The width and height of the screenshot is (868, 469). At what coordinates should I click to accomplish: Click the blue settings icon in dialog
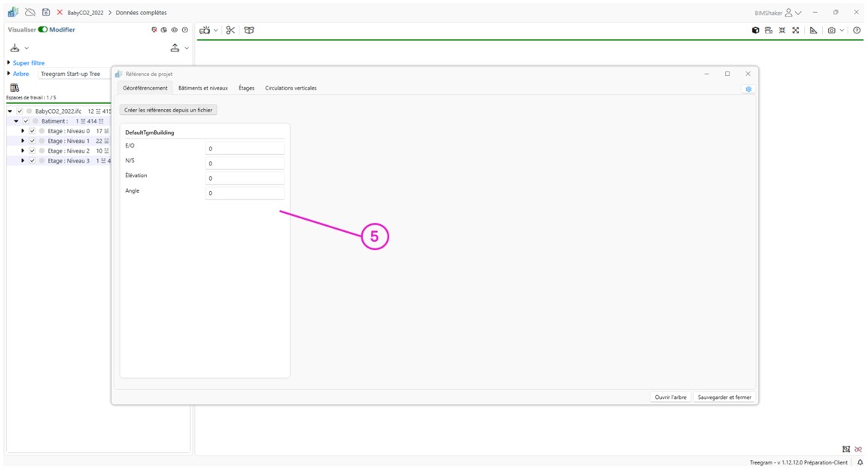coord(748,89)
